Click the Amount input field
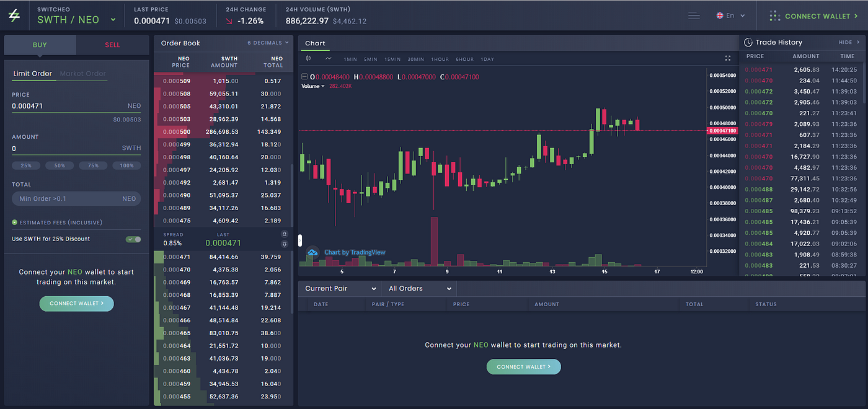This screenshot has height=409, width=868. click(x=76, y=148)
